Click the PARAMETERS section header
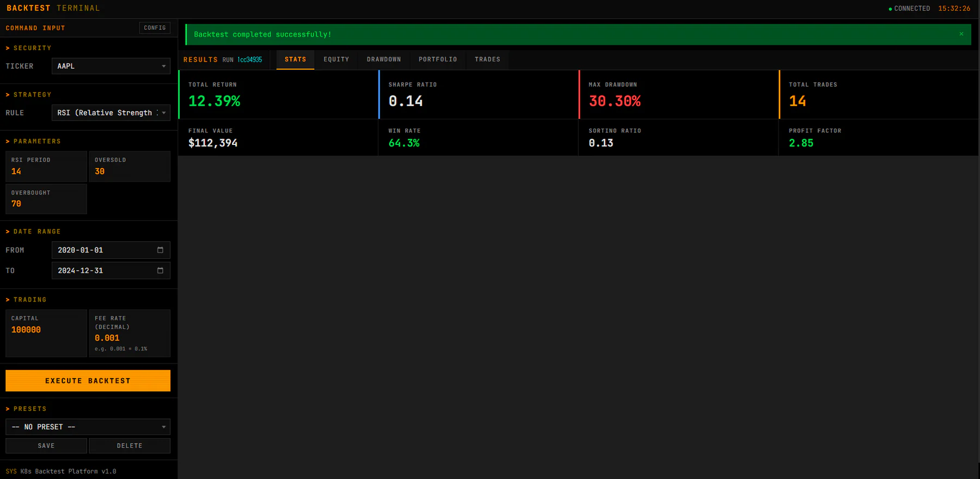The image size is (980, 479). point(33,141)
